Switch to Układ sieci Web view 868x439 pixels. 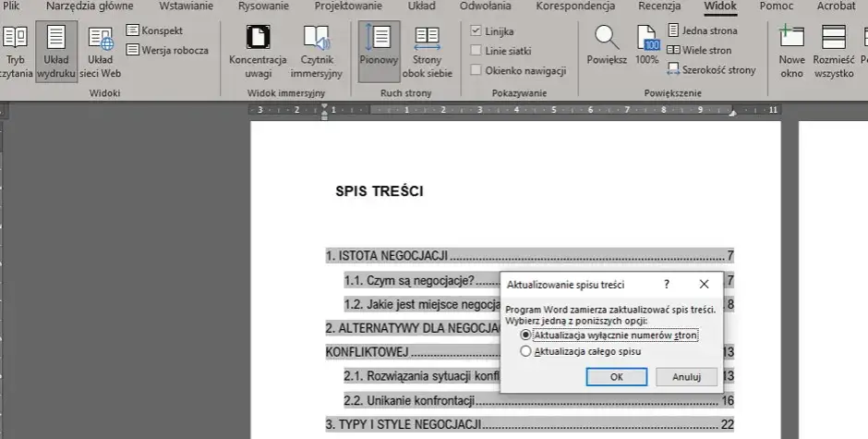tap(101, 52)
